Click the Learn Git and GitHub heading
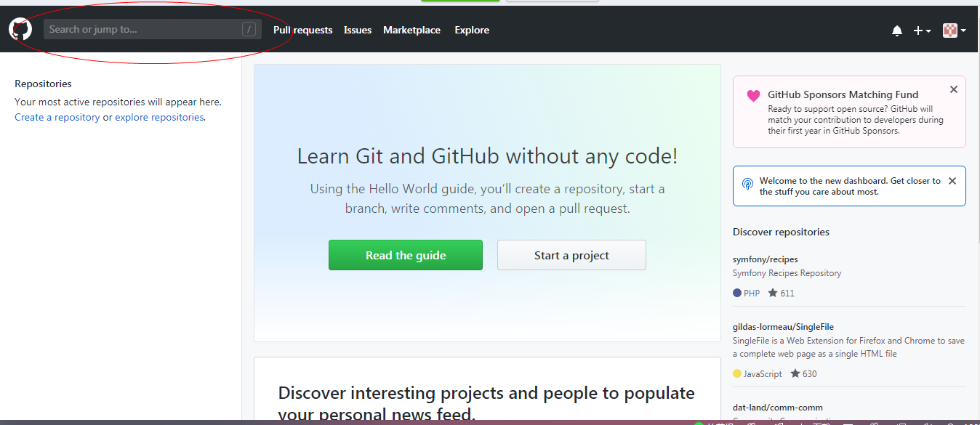The image size is (980, 425). [x=487, y=156]
